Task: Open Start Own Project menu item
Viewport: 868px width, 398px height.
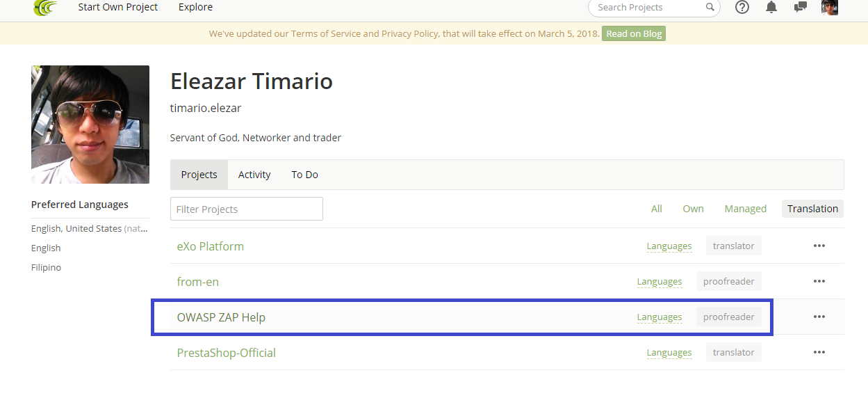Action: pos(118,7)
